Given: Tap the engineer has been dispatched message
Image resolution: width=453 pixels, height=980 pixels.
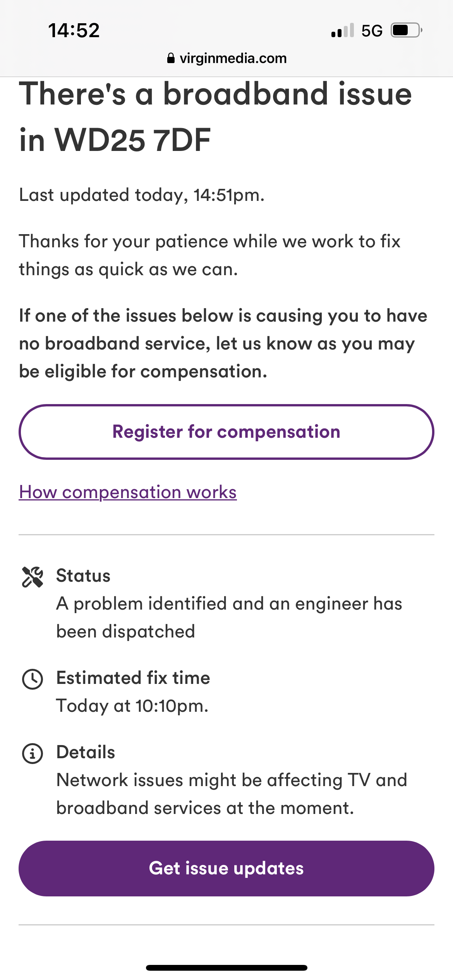Looking at the screenshot, I should 229,618.
